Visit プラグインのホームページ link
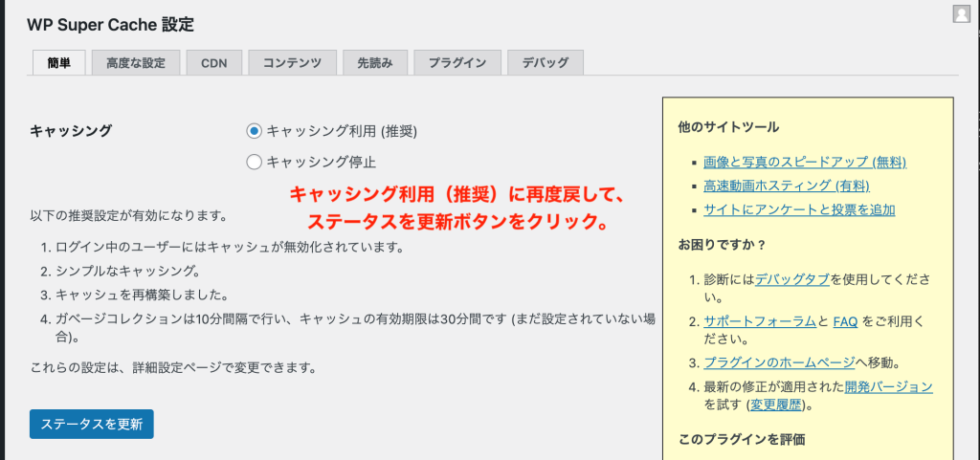 pyautogui.click(x=779, y=362)
